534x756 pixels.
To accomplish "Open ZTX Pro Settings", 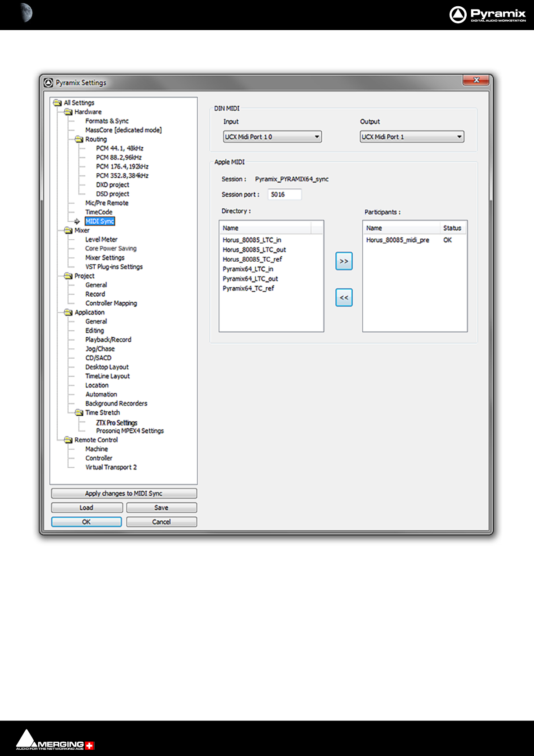I will point(117,423).
